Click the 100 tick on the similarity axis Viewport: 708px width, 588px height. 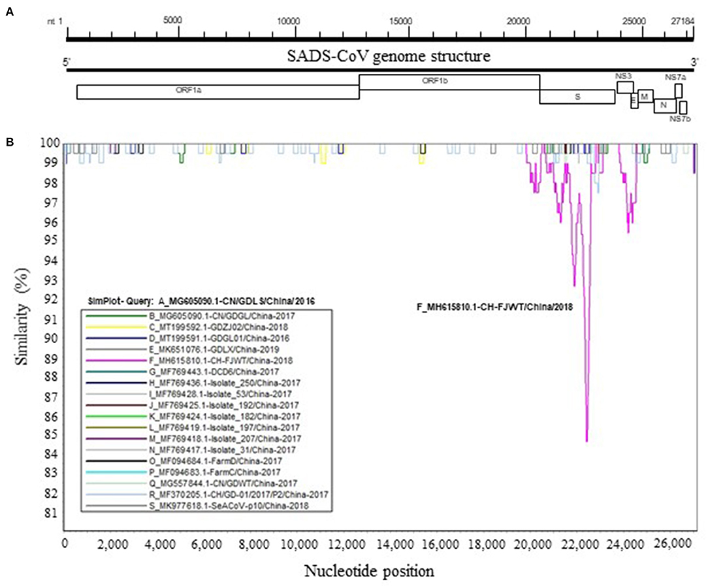click(x=50, y=142)
